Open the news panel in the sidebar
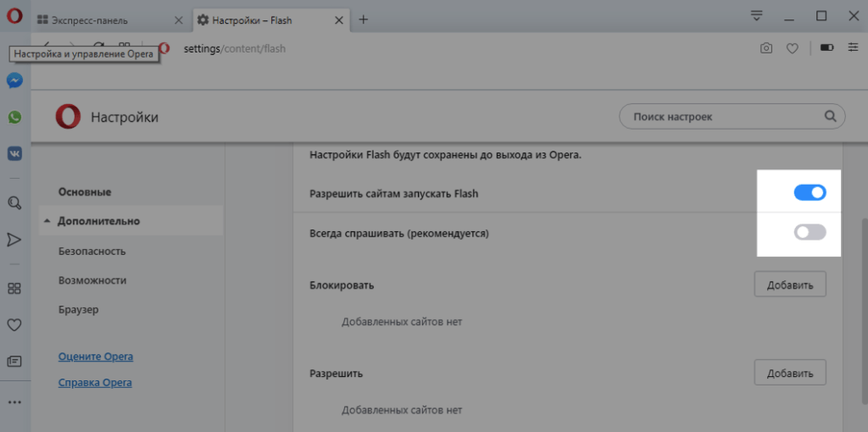Image resolution: width=868 pixels, height=432 pixels. pyautogui.click(x=14, y=361)
